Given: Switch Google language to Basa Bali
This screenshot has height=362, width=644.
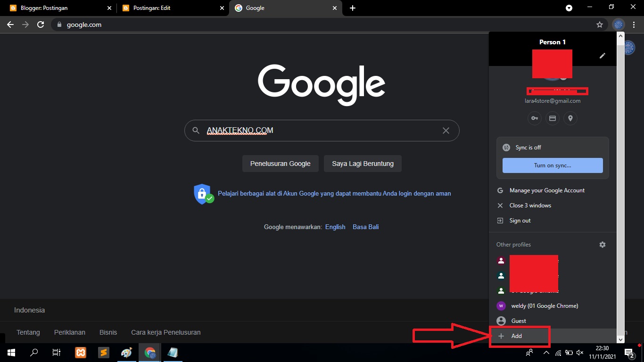Looking at the screenshot, I should coord(366,227).
